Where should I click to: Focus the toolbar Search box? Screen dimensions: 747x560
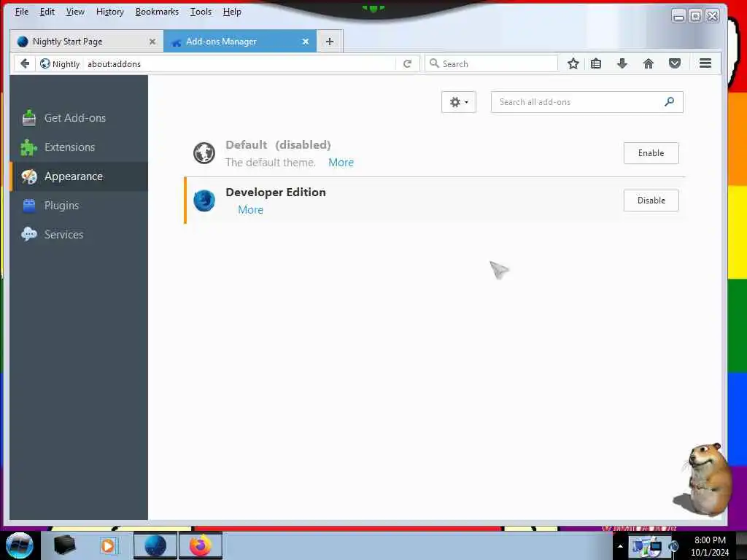click(491, 63)
